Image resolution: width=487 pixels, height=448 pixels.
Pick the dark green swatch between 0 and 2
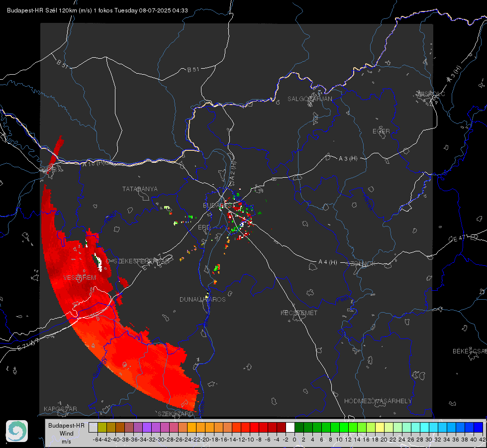299,427
